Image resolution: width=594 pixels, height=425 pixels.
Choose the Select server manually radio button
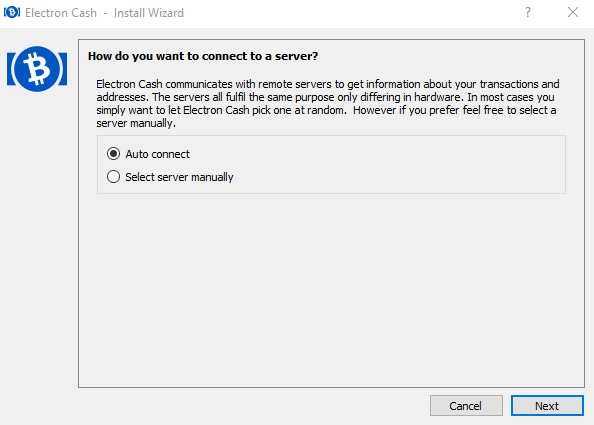[x=113, y=177]
